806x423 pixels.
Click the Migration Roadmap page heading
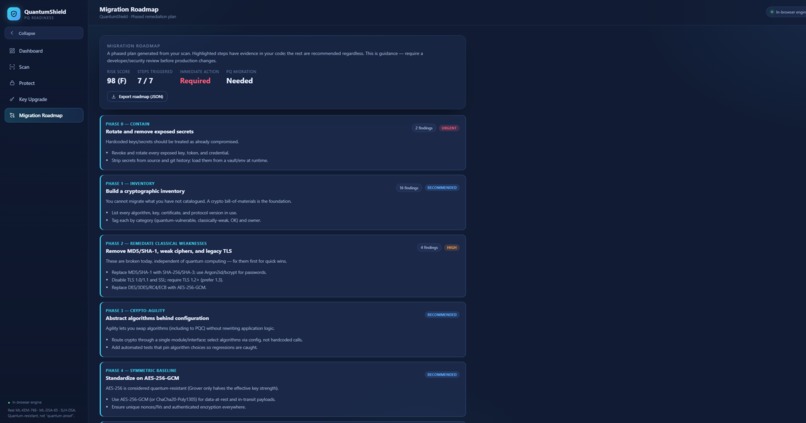[129, 9]
